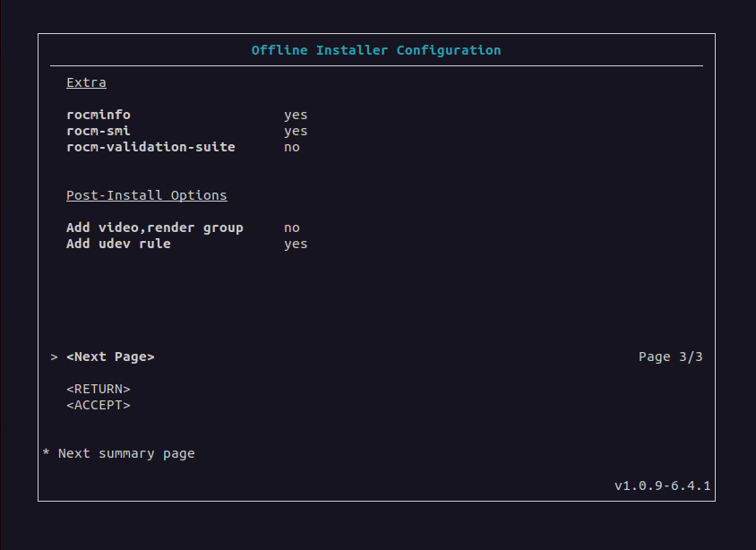Click the Add video,render group label
The image size is (756, 550).
(155, 228)
